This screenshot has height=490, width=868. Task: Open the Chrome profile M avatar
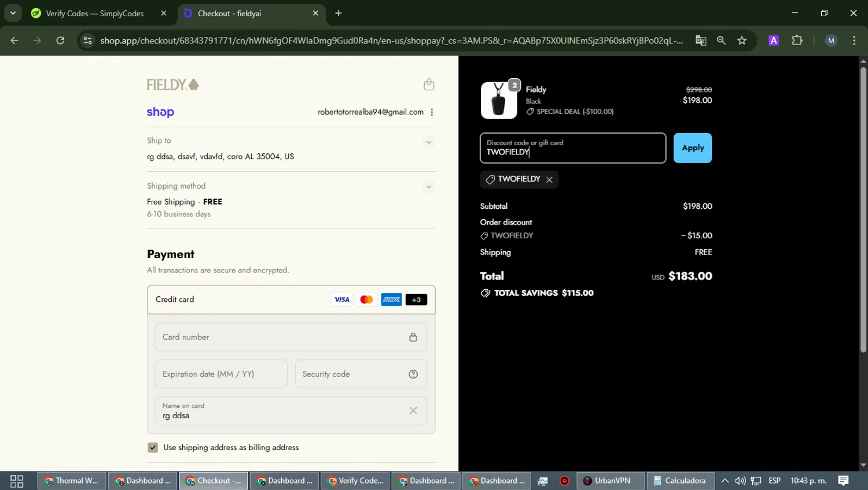pos(831,40)
